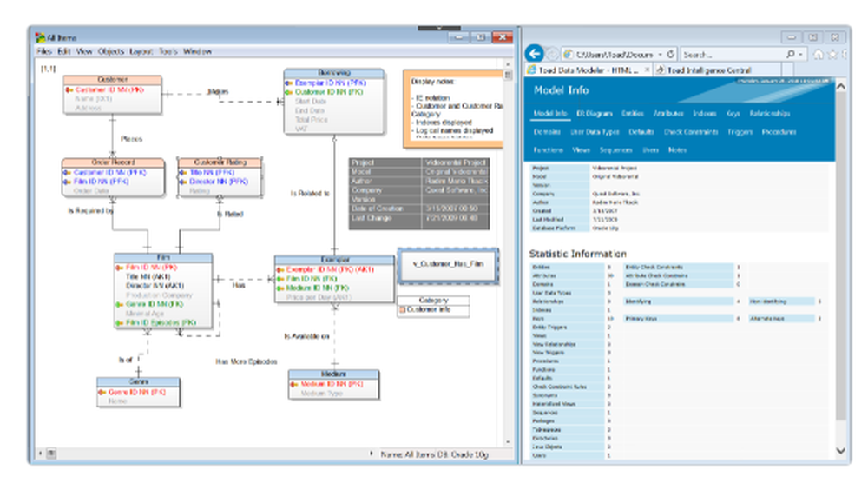Select the Film entity title
Screen dimensions: 868x490
point(163,258)
